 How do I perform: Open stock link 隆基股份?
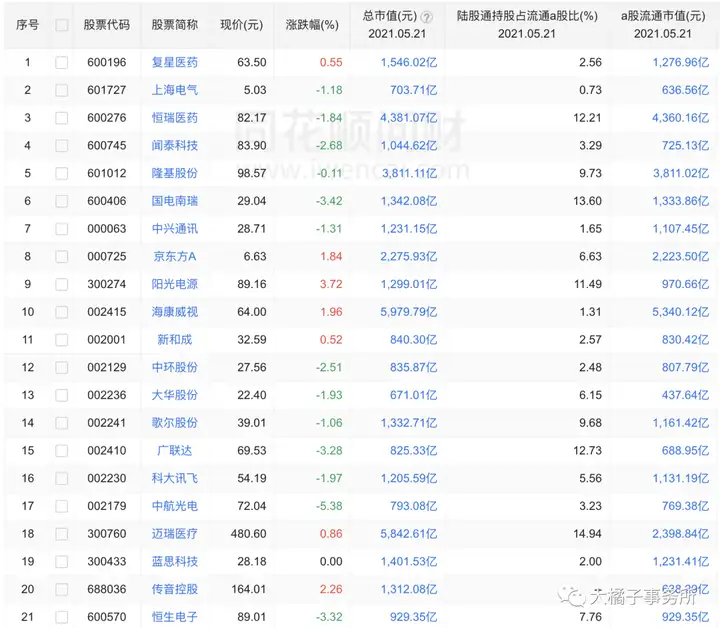pos(174,173)
